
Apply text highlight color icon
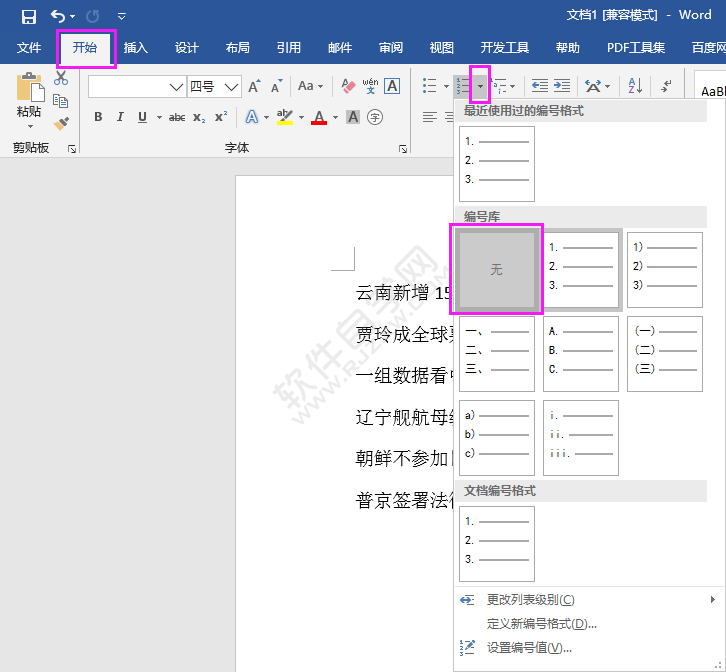click(284, 117)
